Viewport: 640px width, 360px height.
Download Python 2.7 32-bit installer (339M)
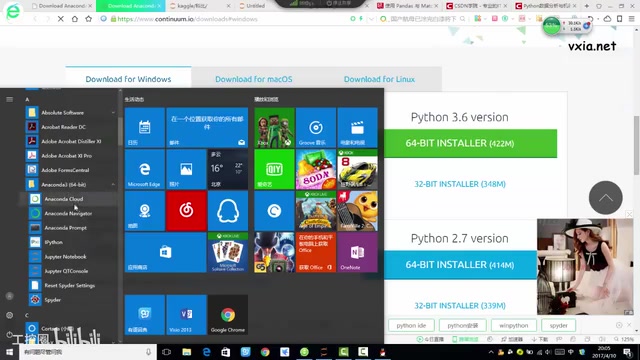[460, 305]
